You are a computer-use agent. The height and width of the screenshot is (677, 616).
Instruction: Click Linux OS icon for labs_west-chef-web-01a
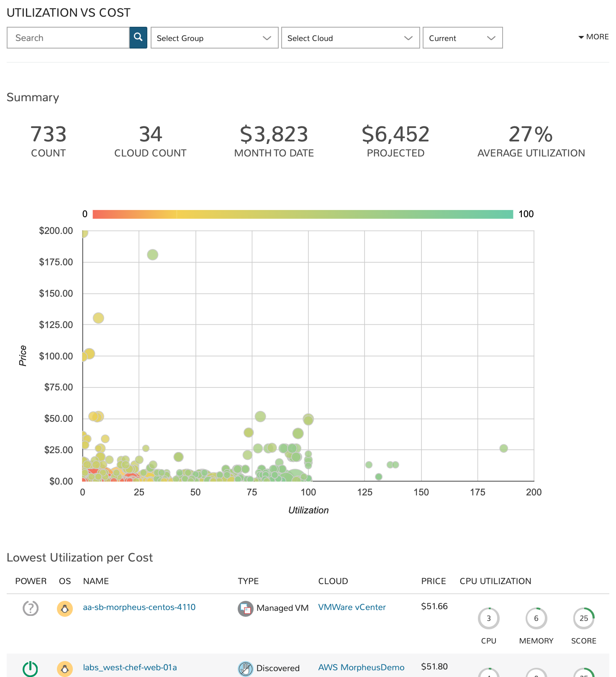tap(65, 669)
